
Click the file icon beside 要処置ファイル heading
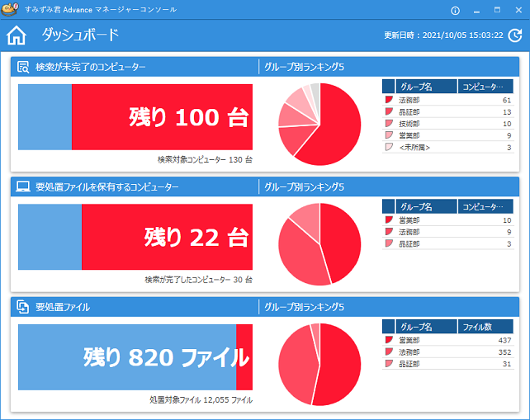pos(24,307)
